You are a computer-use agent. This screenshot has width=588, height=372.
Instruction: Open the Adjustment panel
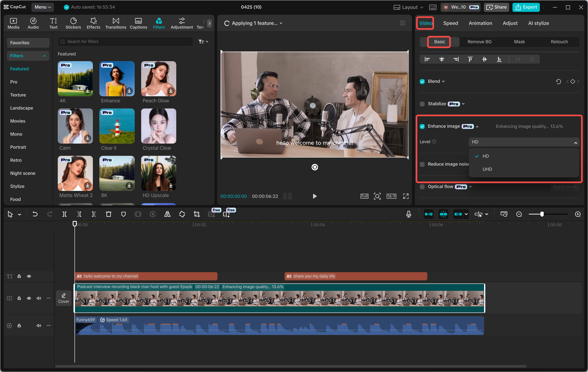pos(182,23)
